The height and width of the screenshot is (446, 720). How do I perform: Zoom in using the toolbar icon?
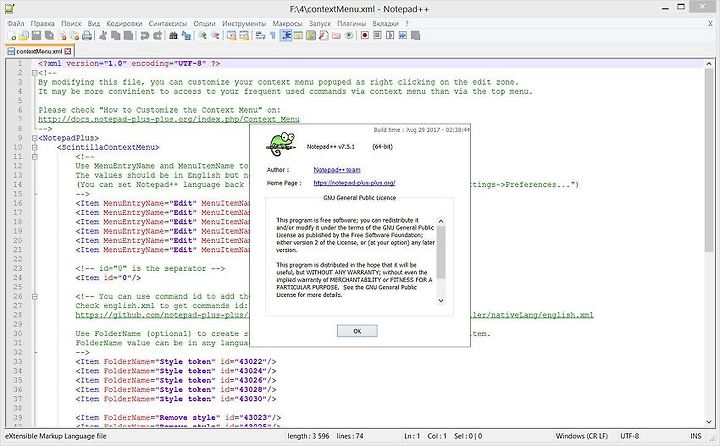[x=202, y=35]
